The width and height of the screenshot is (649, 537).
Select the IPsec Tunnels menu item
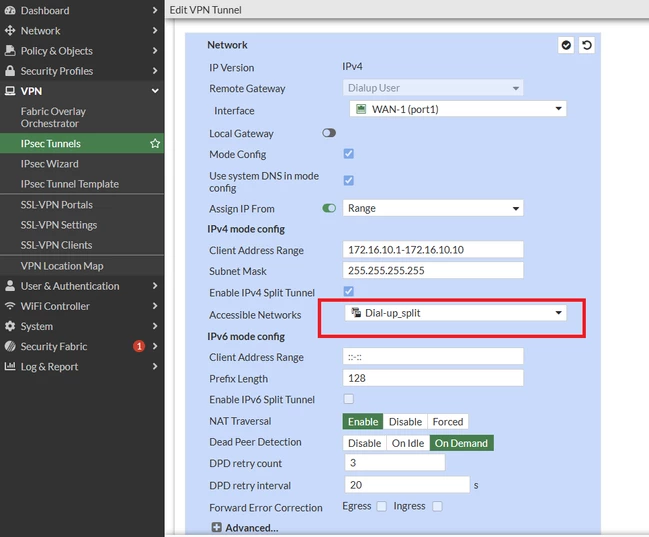coord(82,143)
